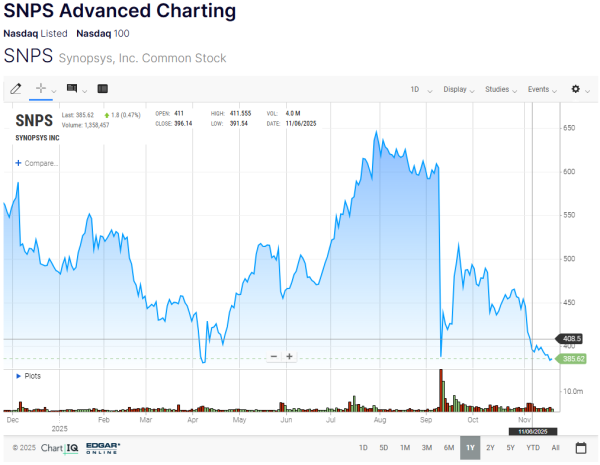Screen dimensions: 600x465
Task: Expand the Plots legend triangle
Action: click(x=16, y=376)
